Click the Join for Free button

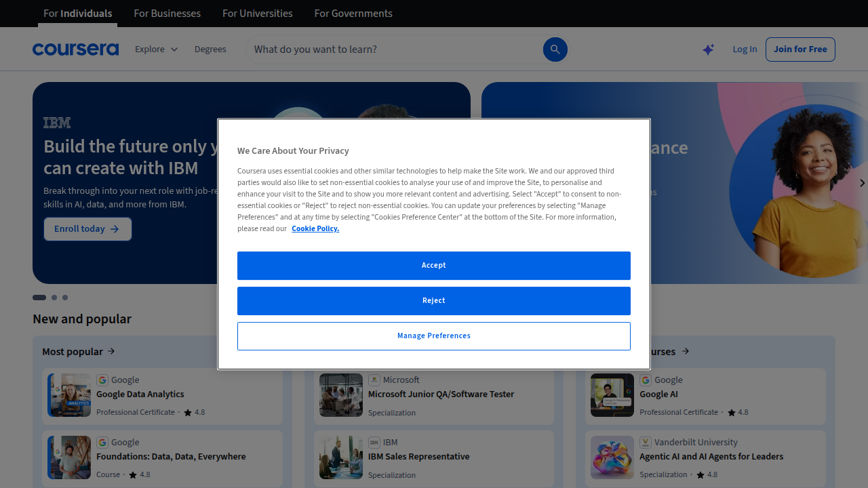click(x=800, y=49)
